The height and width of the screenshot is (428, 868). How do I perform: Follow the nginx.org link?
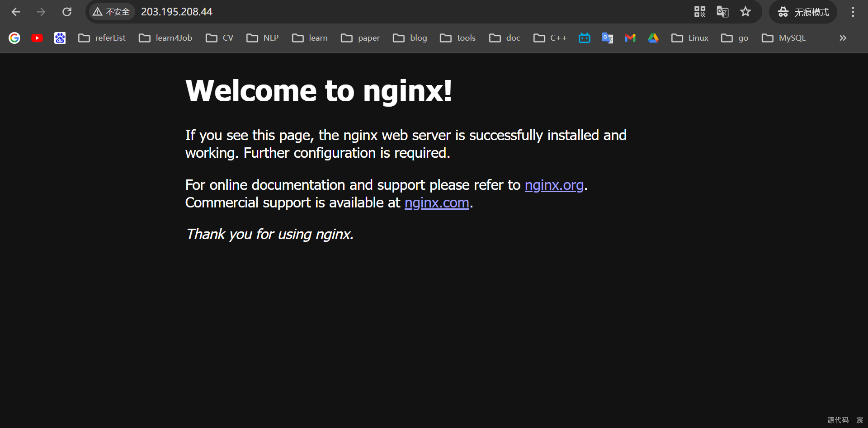coord(554,185)
